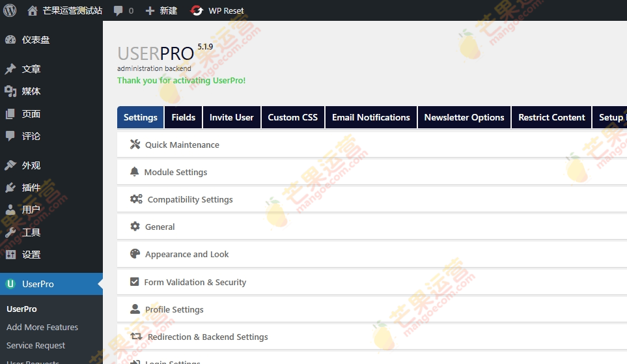Viewport: 627px width, 364px height.
Task: Click the palette icon of Appearance and Look
Action: (135, 253)
